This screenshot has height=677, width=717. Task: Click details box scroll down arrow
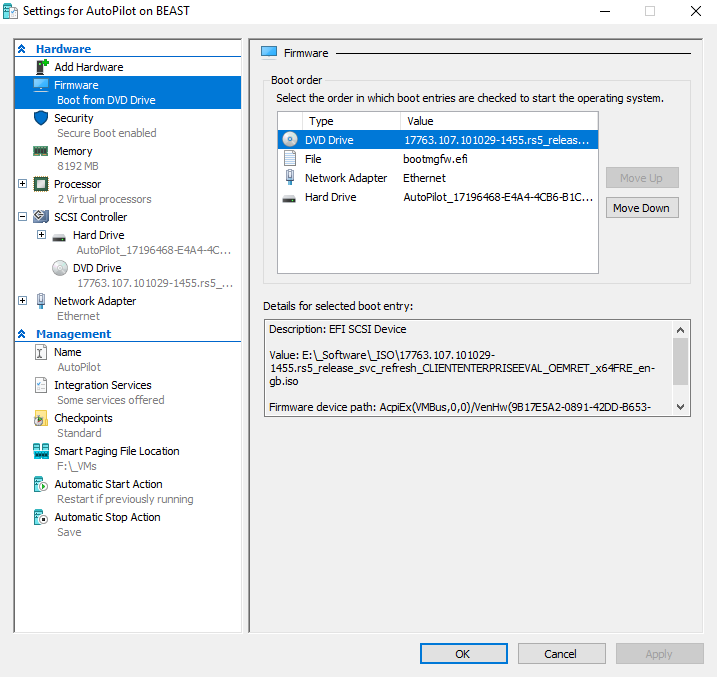coord(680,406)
